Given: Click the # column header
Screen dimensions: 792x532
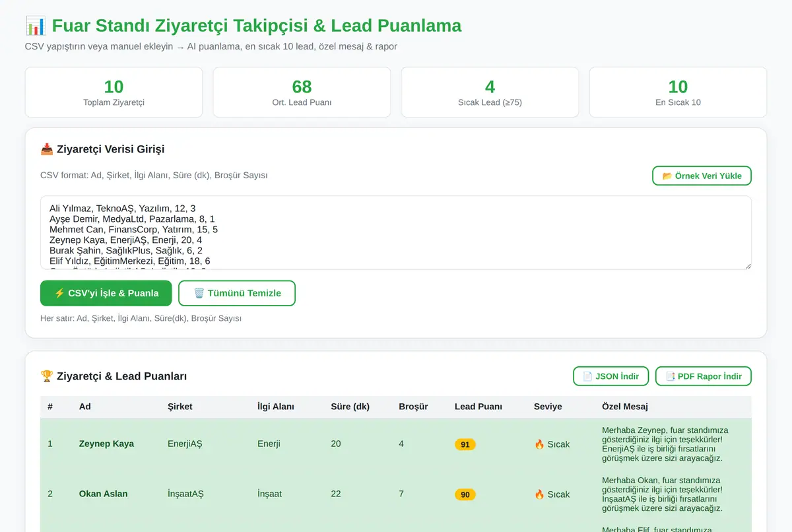Looking at the screenshot, I should (50, 407).
